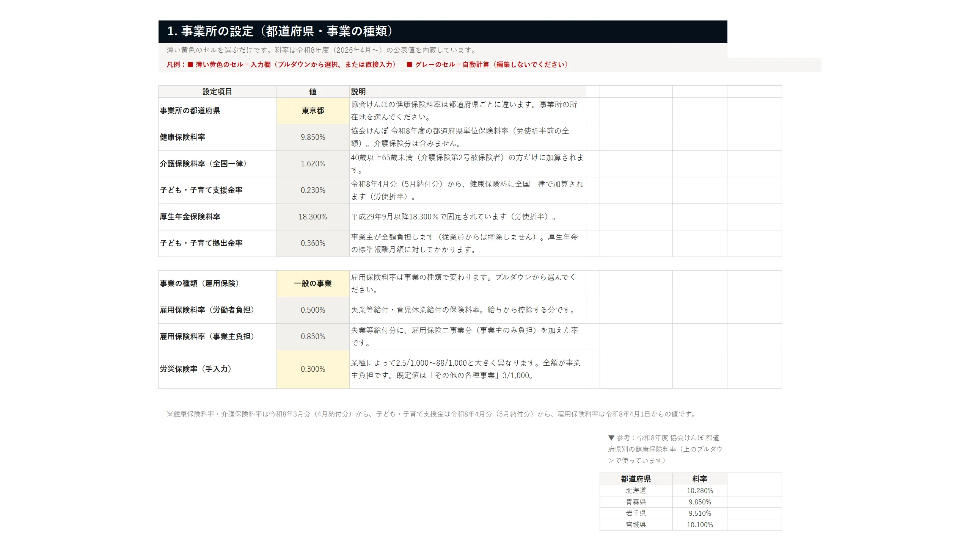Select the 介護保険料率（全国一律） label cell

(x=217, y=164)
